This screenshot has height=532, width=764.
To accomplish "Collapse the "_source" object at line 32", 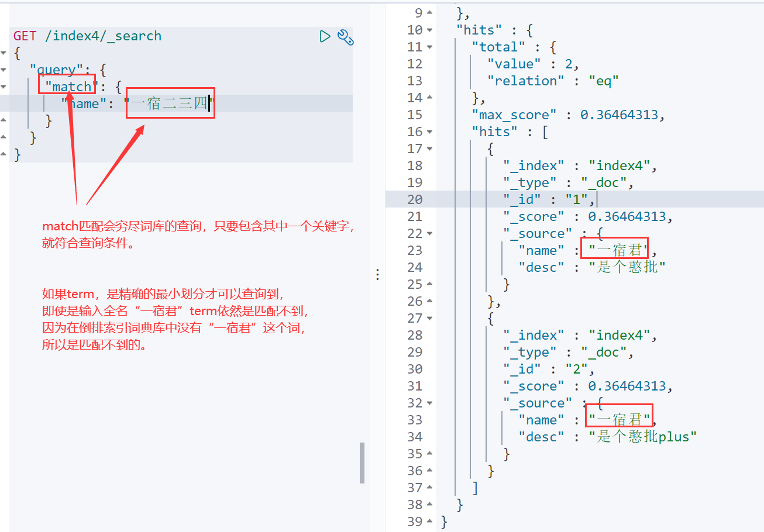I will (x=430, y=403).
